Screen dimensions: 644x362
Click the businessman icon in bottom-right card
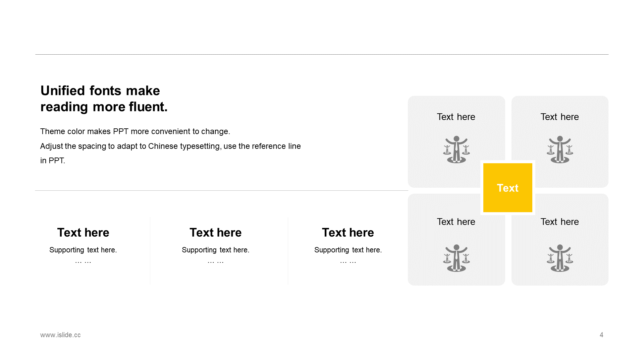560,258
